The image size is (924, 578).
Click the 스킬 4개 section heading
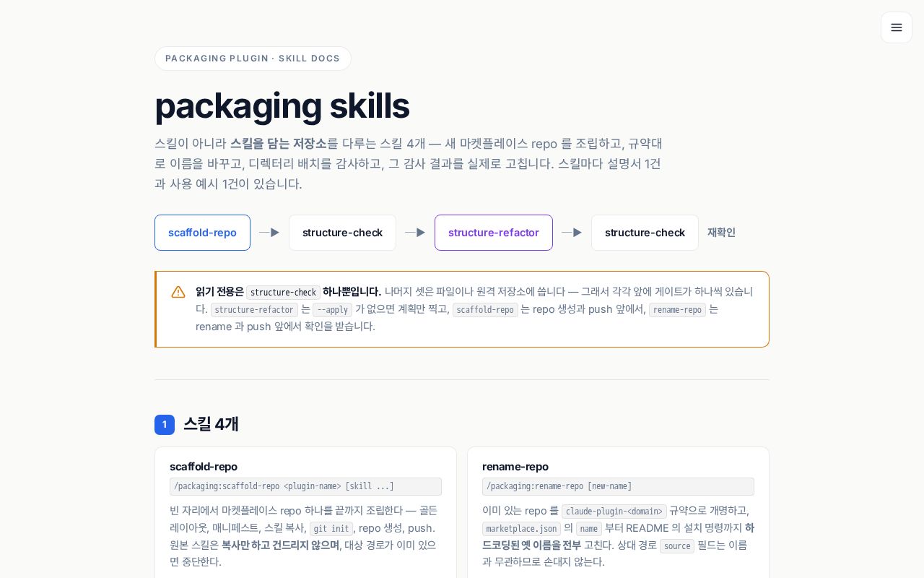coord(211,424)
